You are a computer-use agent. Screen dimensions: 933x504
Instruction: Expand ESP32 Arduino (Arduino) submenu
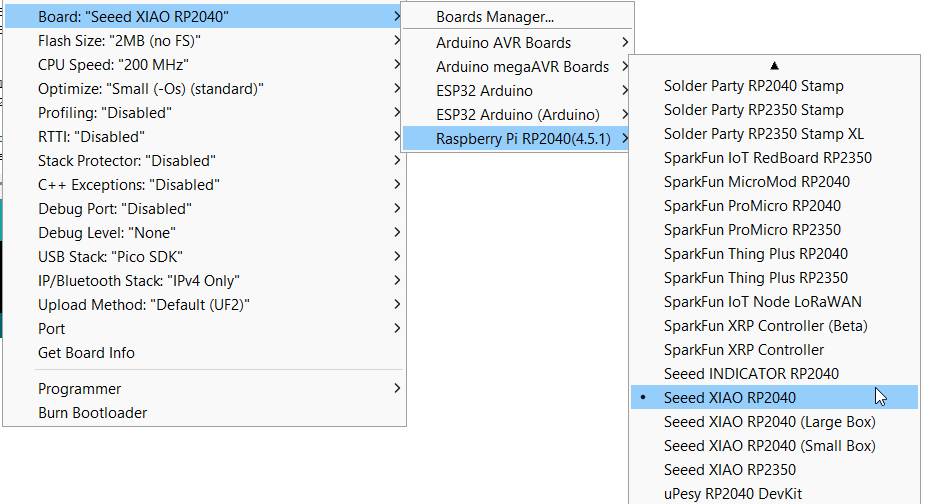(x=517, y=114)
